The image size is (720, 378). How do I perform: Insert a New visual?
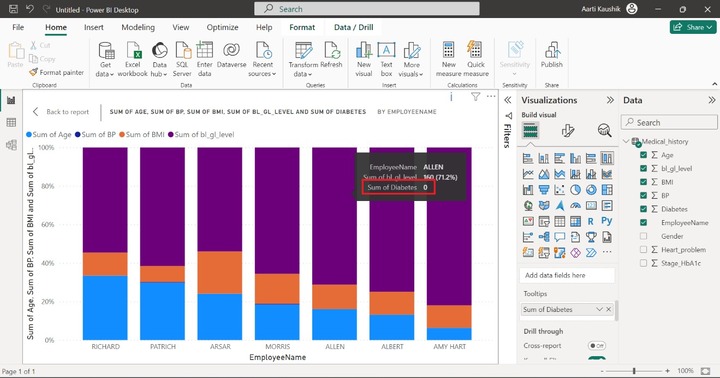pos(364,59)
